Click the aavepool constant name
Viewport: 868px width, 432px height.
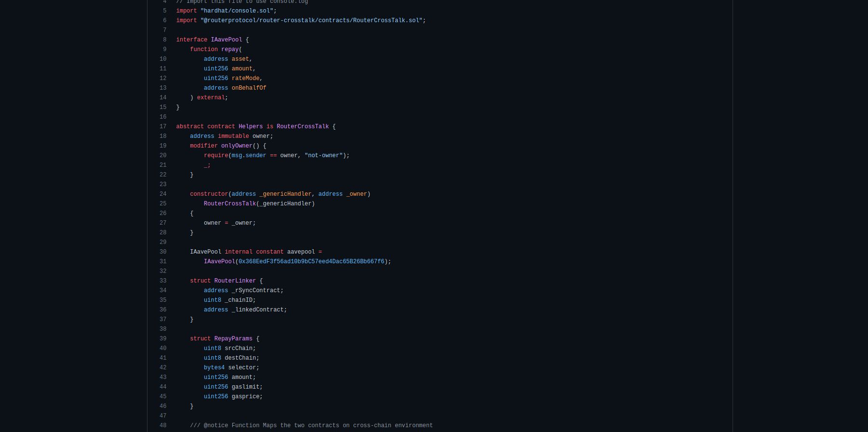pos(301,252)
